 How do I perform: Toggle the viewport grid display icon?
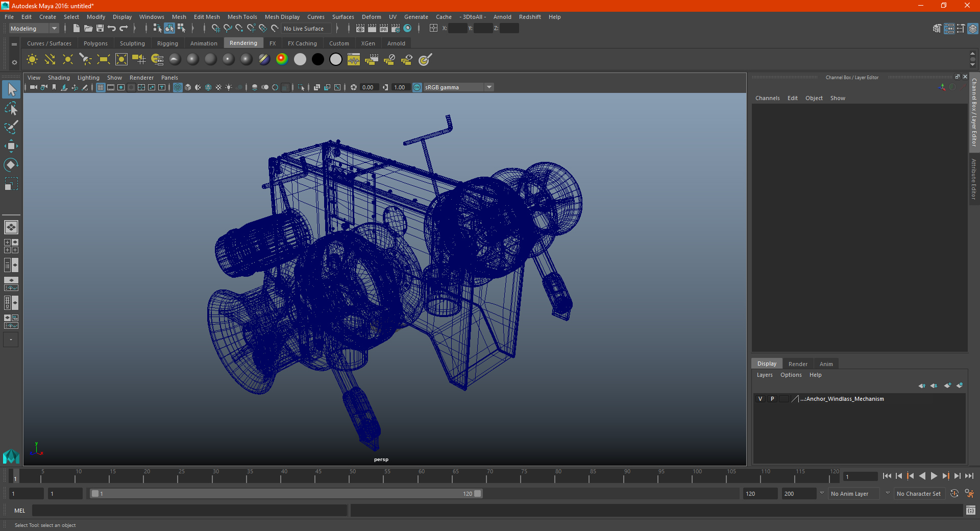click(101, 87)
